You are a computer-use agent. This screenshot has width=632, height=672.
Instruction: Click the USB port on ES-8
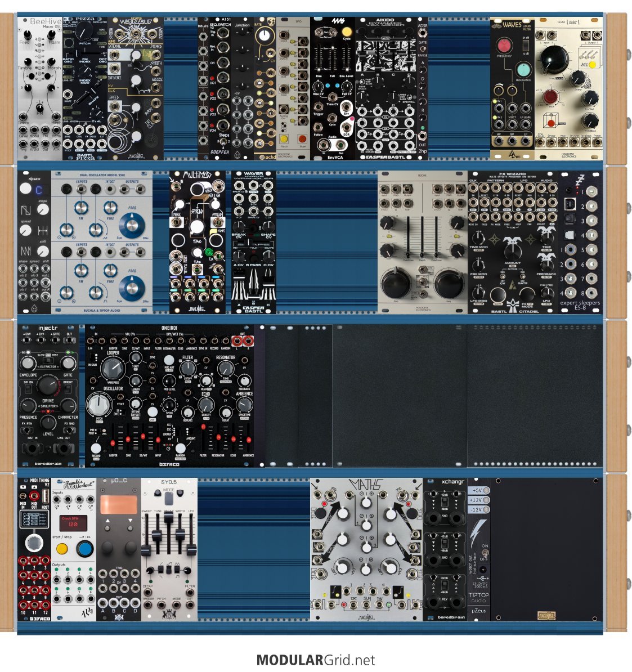(570, 203)
